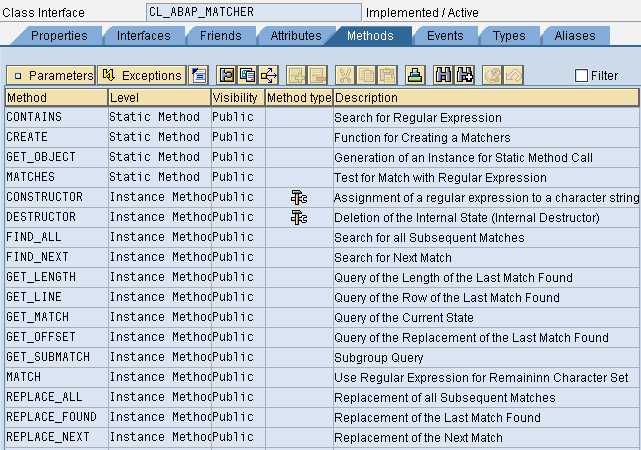
Task: Click the Exceptions button
Action: [x=142, y=75]
